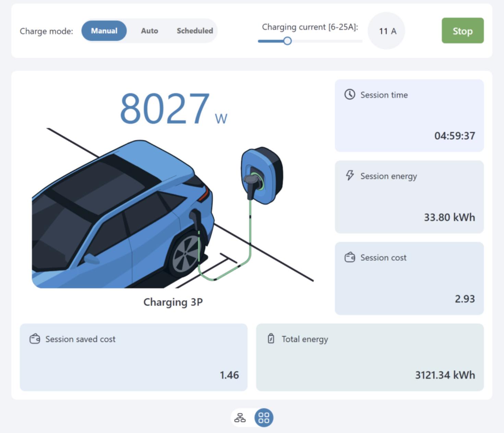Click the Session time clock icon

click(x=349, y=95)
